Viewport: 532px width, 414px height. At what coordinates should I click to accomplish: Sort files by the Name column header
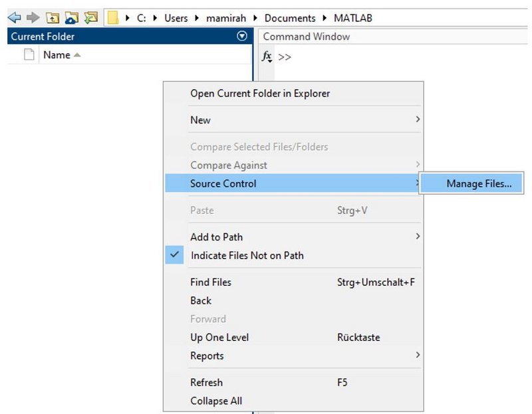(x=57, y=55)
